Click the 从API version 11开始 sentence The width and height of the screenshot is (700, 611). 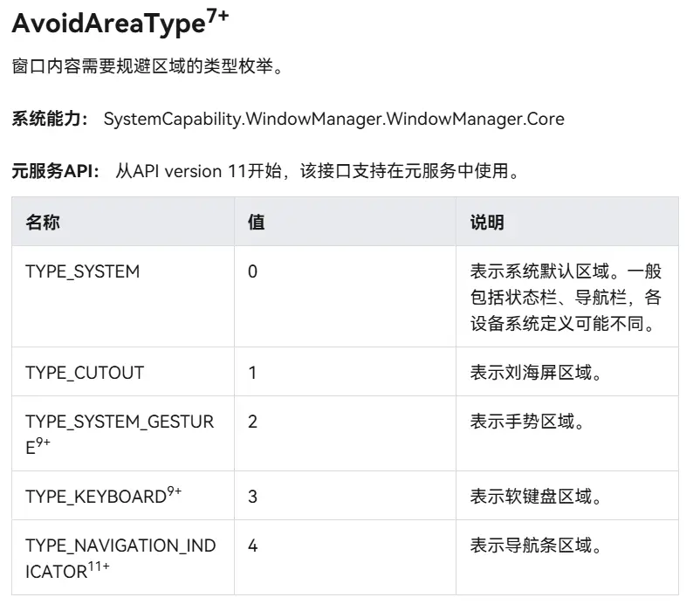(x=318, y=171)
